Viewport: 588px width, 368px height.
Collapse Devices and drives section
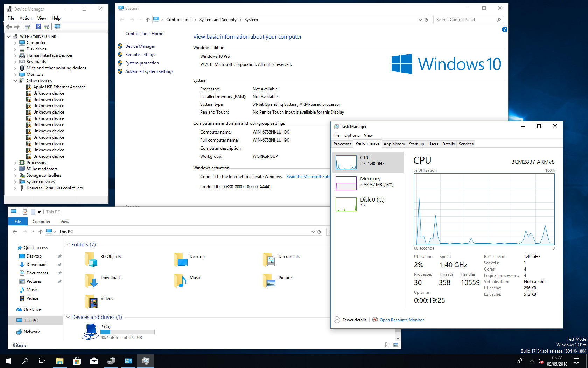click(x=68, y=317)
